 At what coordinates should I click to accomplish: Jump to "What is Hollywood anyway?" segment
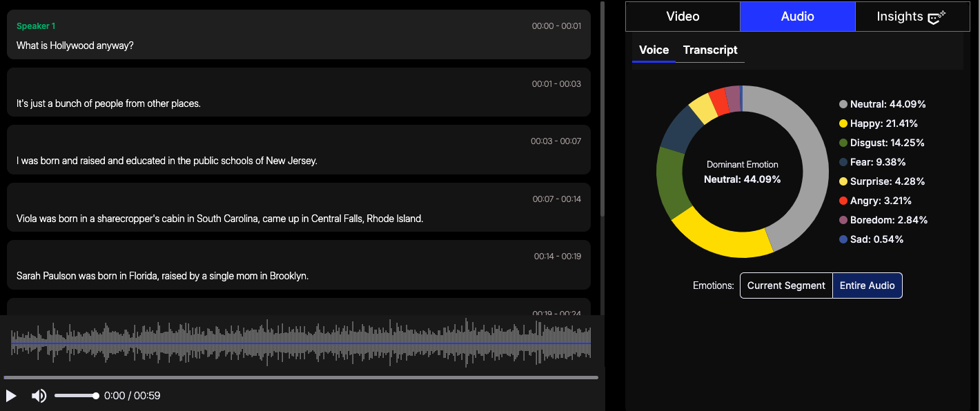pyautogui.click(x=298, y=35)
